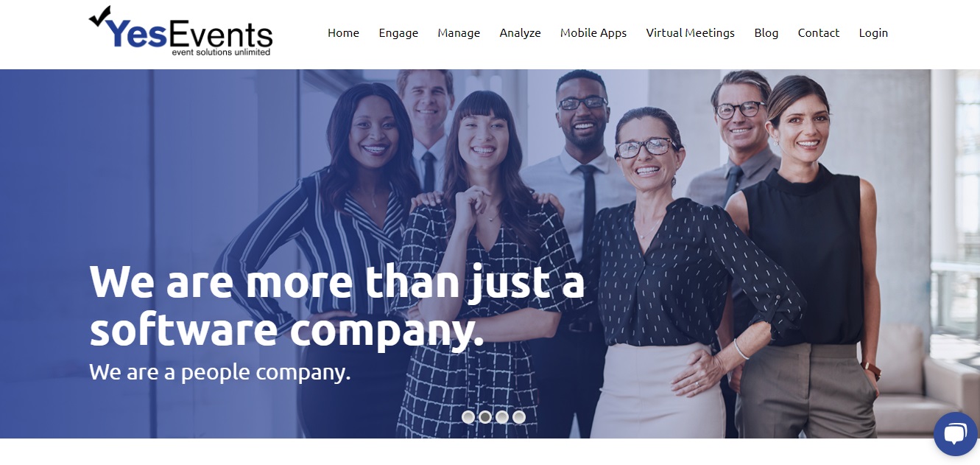Open the Home menu item
Screen dimensions: 980x465
tap(344, 33)
